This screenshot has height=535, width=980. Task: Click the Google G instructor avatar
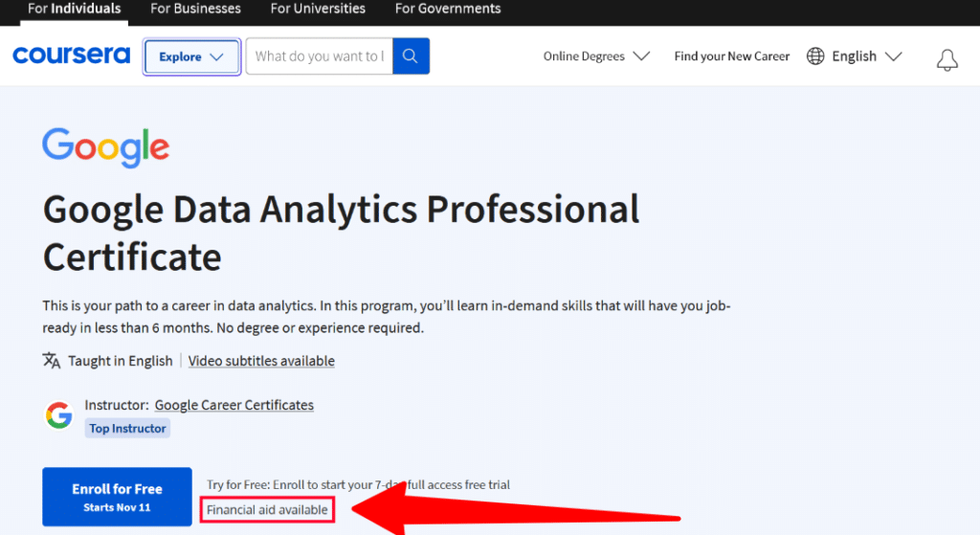point(58,415)
